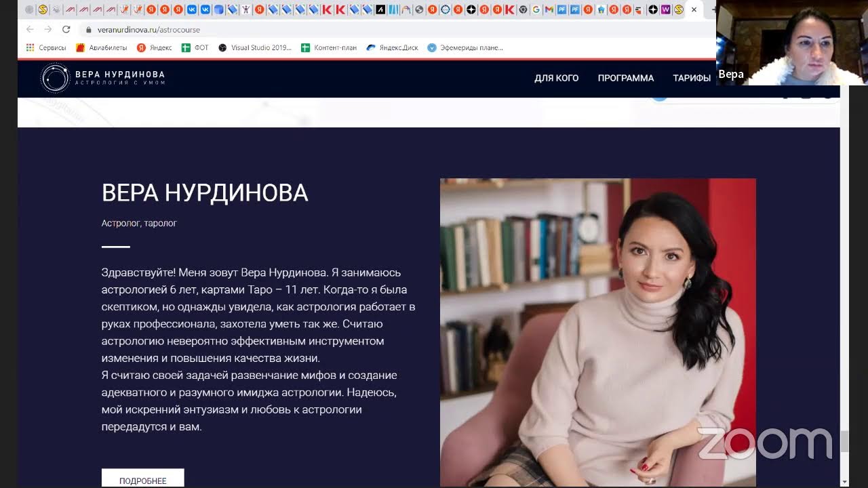The width and height of the screenshot is (868, 488).
Task: Open the ТАРИФЫ menu section
Action: click(692, 78)
